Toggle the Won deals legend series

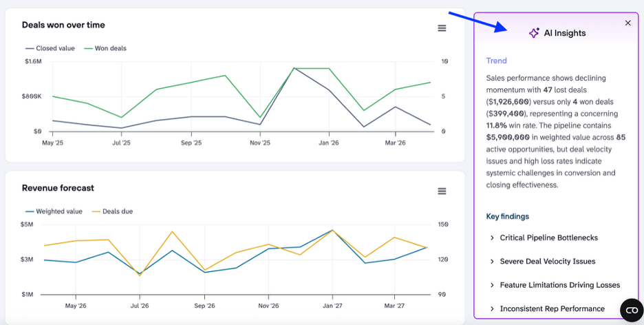click(105, 48)
